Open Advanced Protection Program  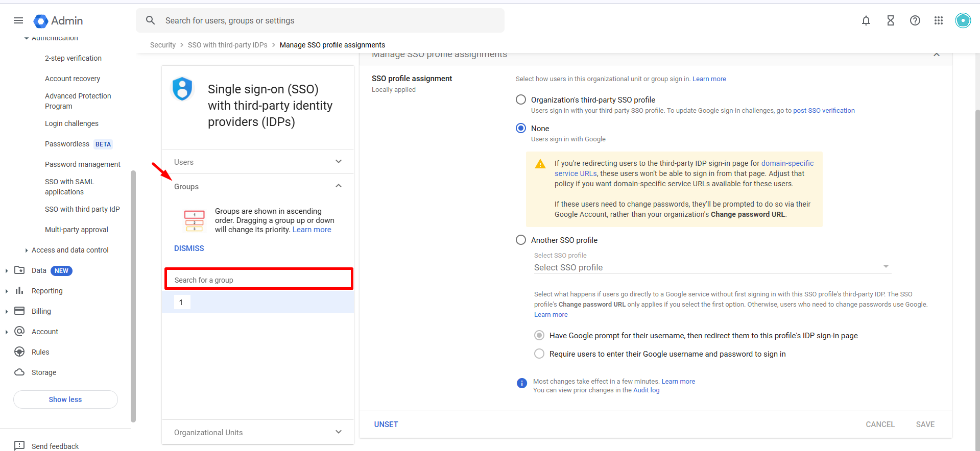78,101
